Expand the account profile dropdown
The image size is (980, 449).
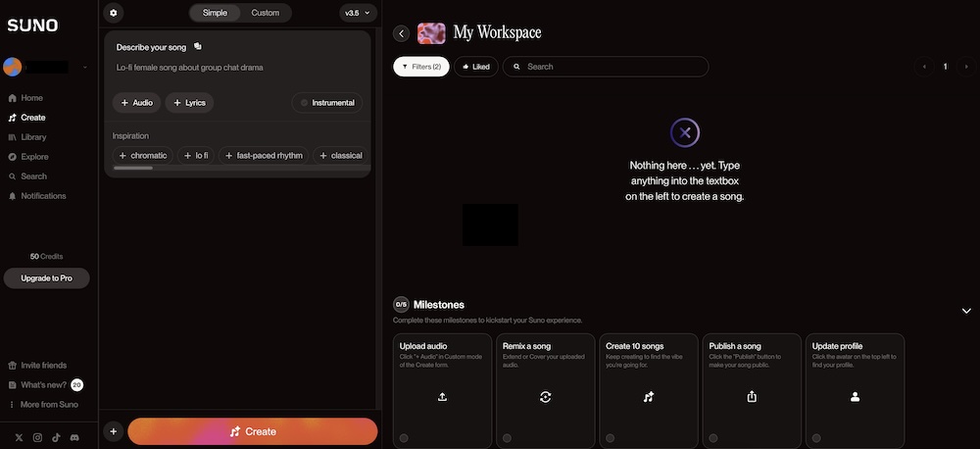pos(84,67)
